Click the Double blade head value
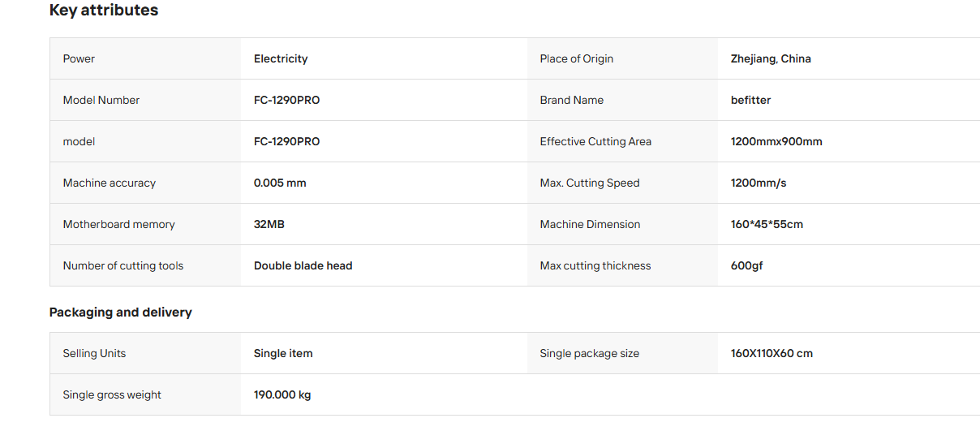 click(303, 265)
